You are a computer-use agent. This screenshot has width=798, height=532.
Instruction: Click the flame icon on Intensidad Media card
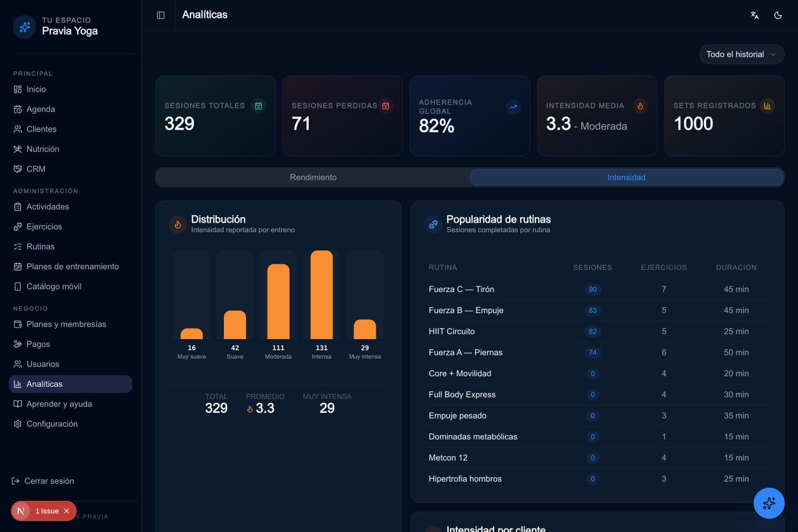click(640, 106)
